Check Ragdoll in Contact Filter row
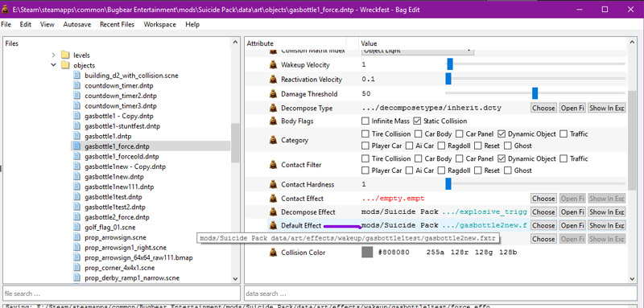Image resolution: width=644 pixels, height=308 pixels. tap(441, 170)
